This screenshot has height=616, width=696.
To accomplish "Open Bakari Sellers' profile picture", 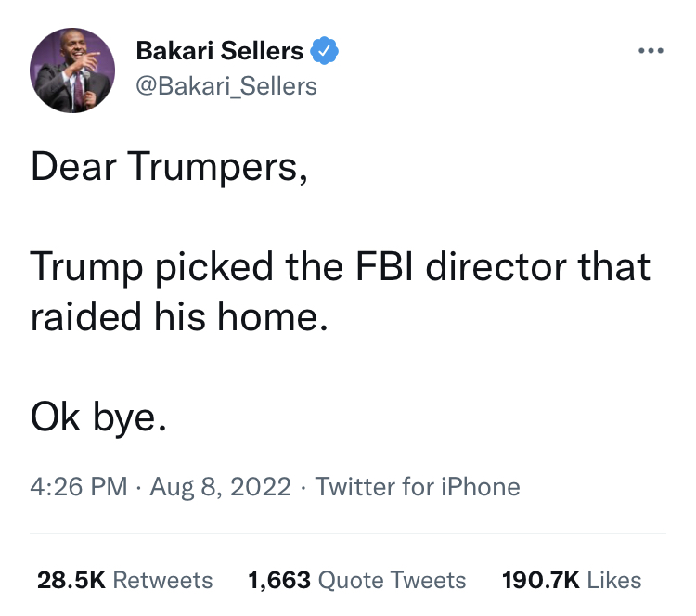I will tap(72, 71).
